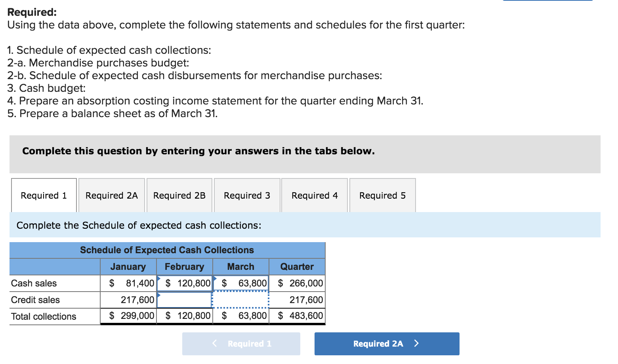Open the Required 3 tab
This screenshot has height=364, width=618.
pyautogui.click(x=246, y=195)
